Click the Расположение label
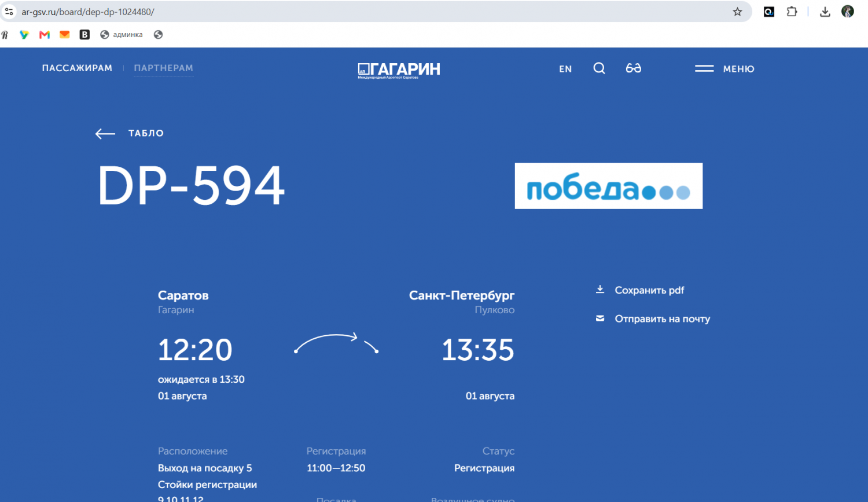The image size is (868, 502). coord(193,451)
